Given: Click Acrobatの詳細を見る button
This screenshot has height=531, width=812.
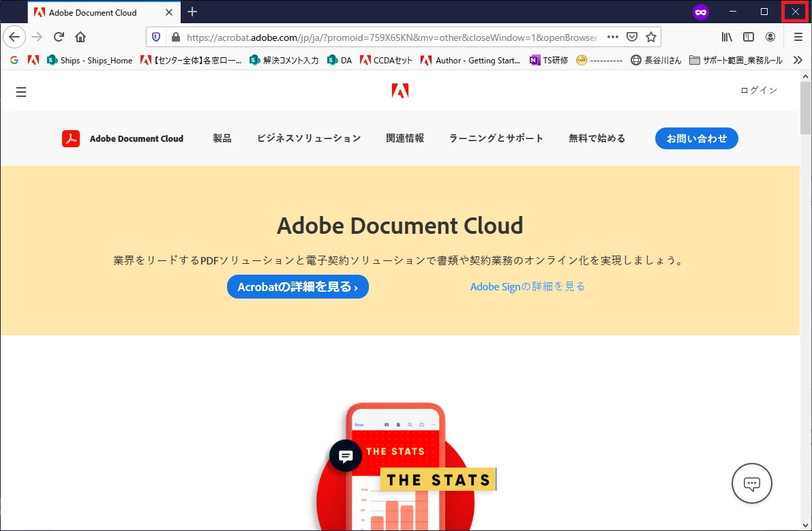Looking at the screenshot, I should 298,287.
